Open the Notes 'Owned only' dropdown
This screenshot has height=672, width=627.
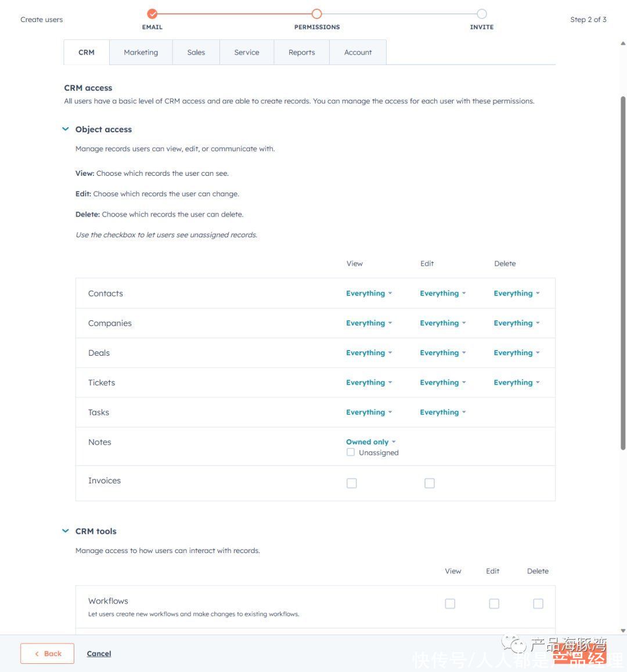pos(370,442)
